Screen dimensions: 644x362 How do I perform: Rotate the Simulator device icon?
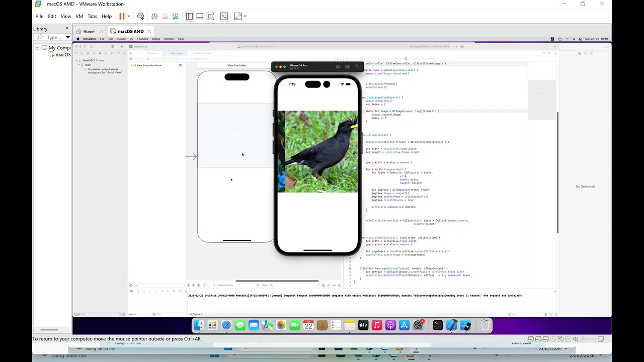tap(357, 66)
